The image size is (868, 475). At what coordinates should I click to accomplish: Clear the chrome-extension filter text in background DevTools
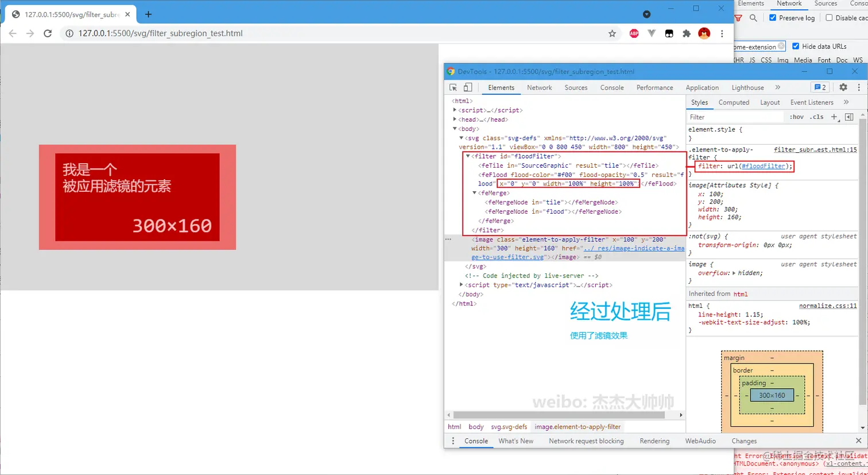[781, 46]
